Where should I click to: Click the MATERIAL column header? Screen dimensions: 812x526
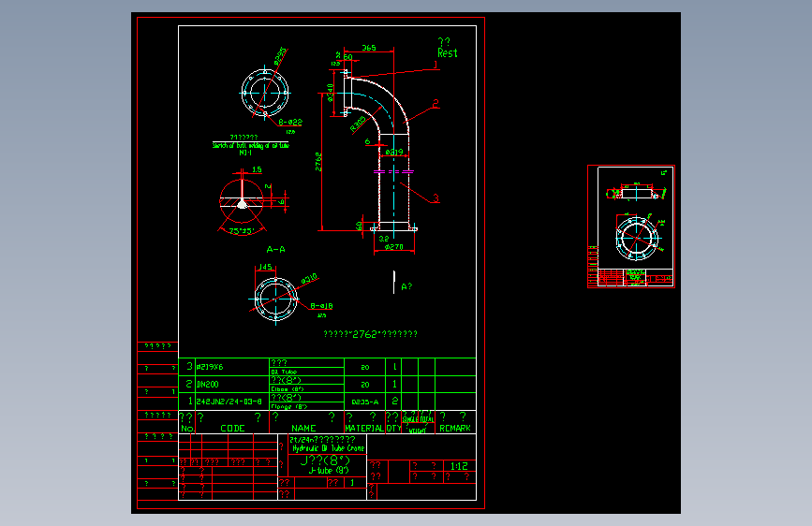pyautogui.click(x=364, y=428)
